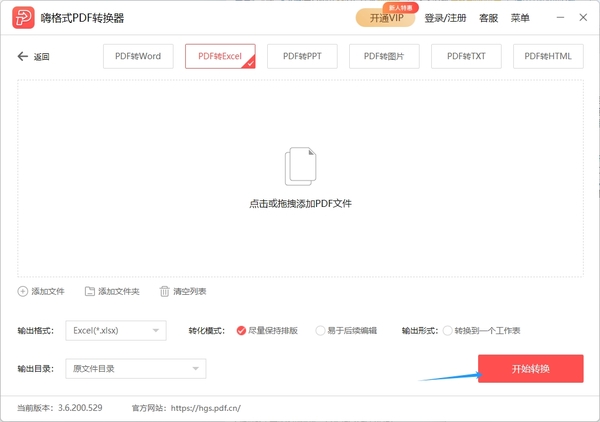Click the add folder icon
600x422 pixels.
[90, 291]
